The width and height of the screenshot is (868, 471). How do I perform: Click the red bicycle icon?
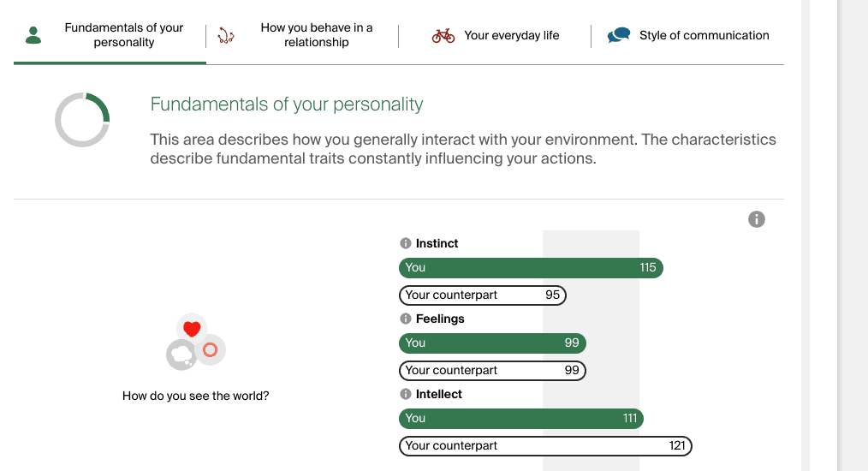(x=443, y=35)
